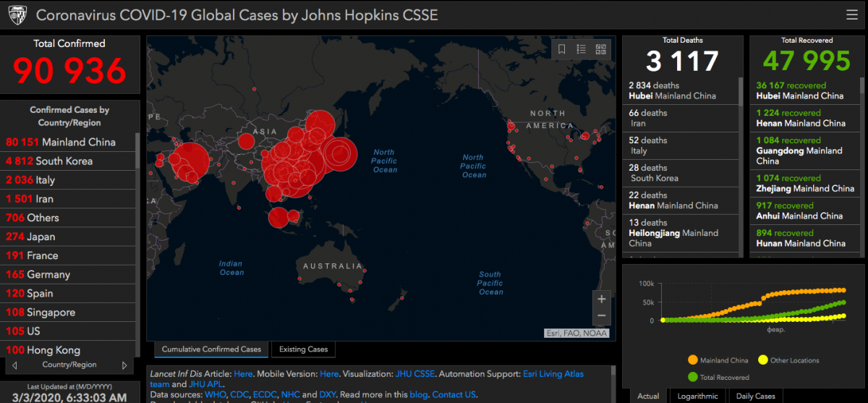Show the map legend list icon

(582, 49)
